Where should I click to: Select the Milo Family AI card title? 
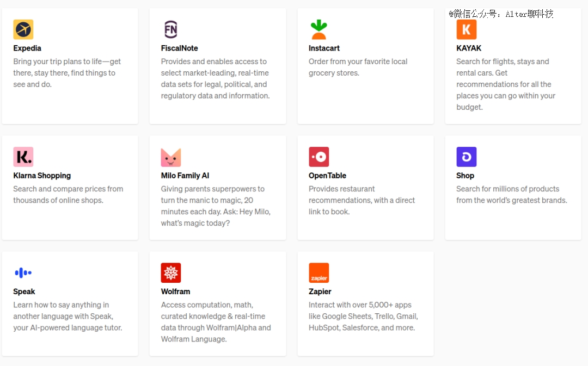[185, 175]
